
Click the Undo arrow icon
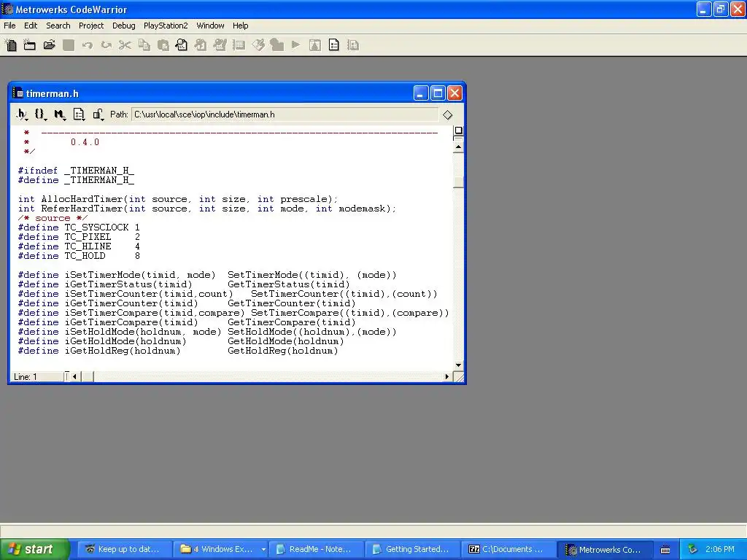tap(88, 45)
